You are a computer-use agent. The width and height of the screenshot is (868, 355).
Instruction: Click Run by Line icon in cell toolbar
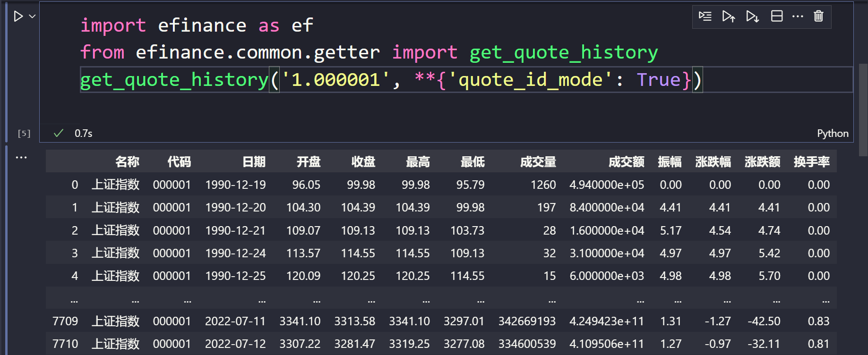[705, 17]
